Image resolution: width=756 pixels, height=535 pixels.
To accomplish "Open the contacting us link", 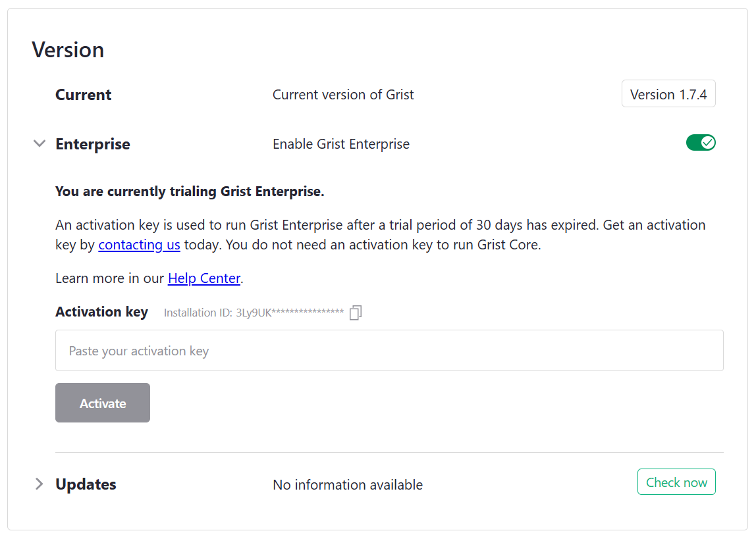I will (140, 245).
